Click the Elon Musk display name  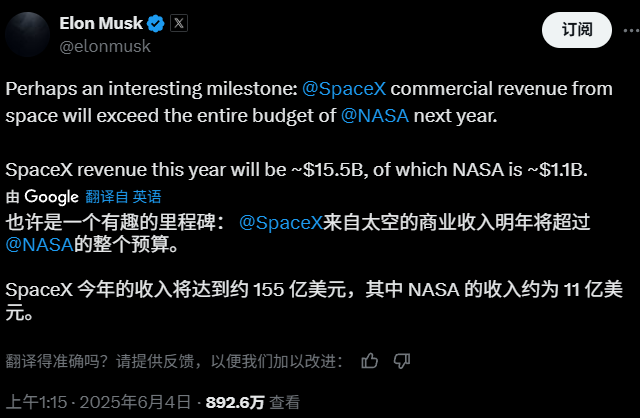[x=102, y=23]
